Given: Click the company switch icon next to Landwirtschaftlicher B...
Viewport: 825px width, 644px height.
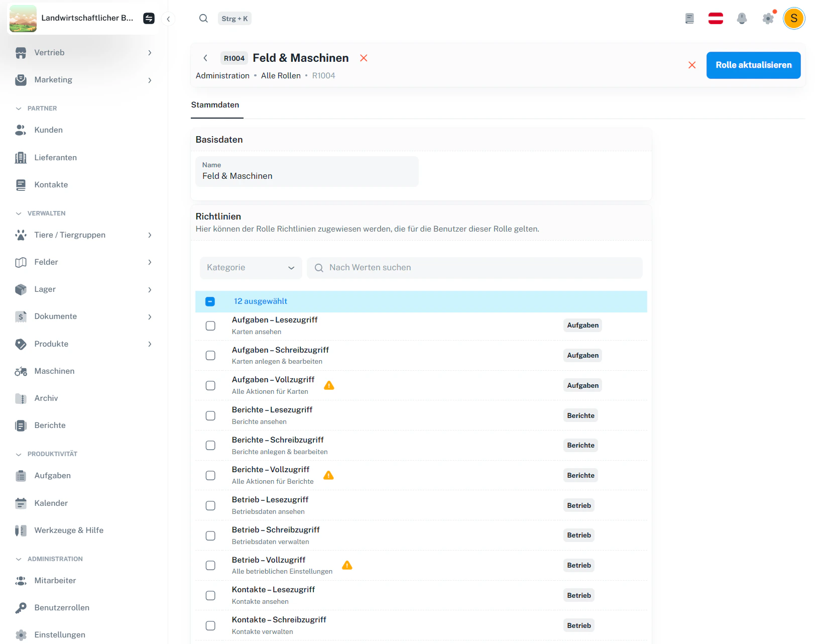Looking at the screenshot, I should (x=149, y=19).
